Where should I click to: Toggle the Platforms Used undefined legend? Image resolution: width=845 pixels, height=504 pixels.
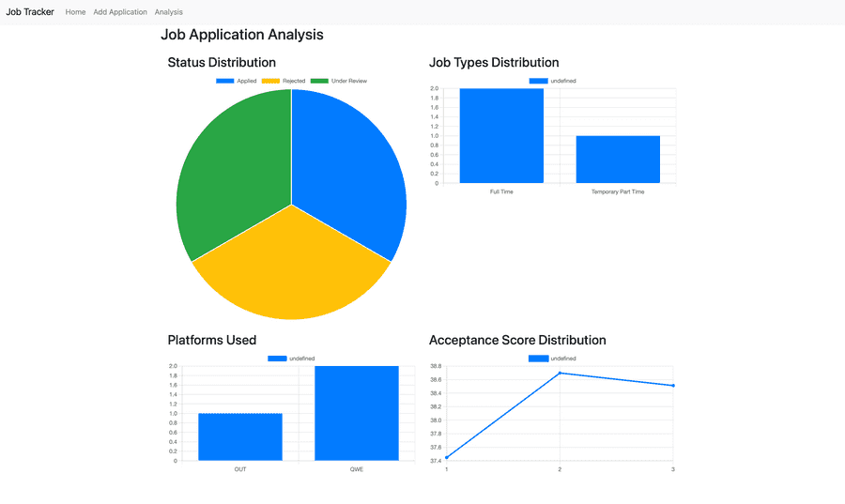pos(291,359)
